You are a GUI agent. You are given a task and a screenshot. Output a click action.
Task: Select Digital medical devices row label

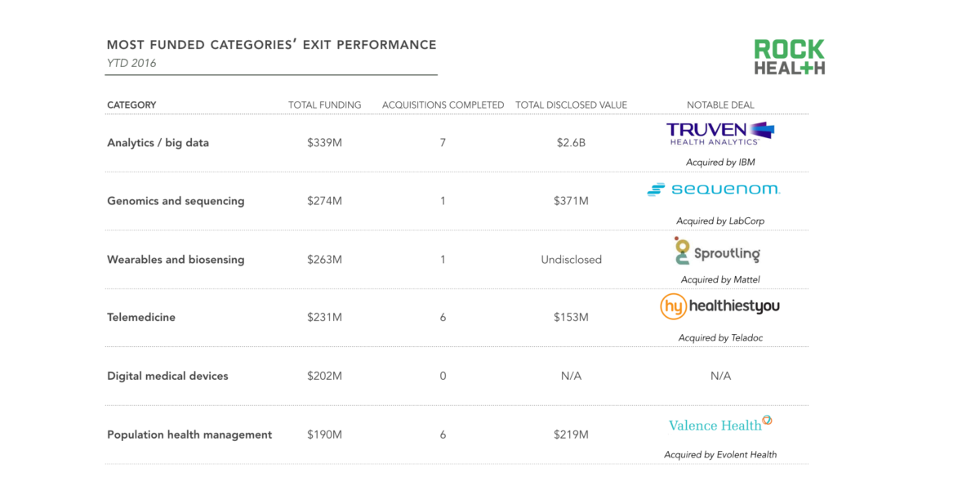click(167, 377)
